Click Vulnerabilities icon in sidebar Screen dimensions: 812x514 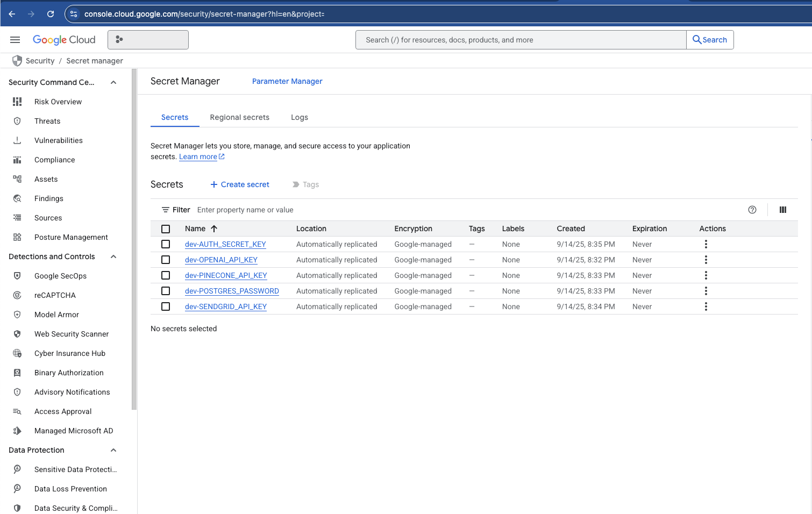point(17,140)
